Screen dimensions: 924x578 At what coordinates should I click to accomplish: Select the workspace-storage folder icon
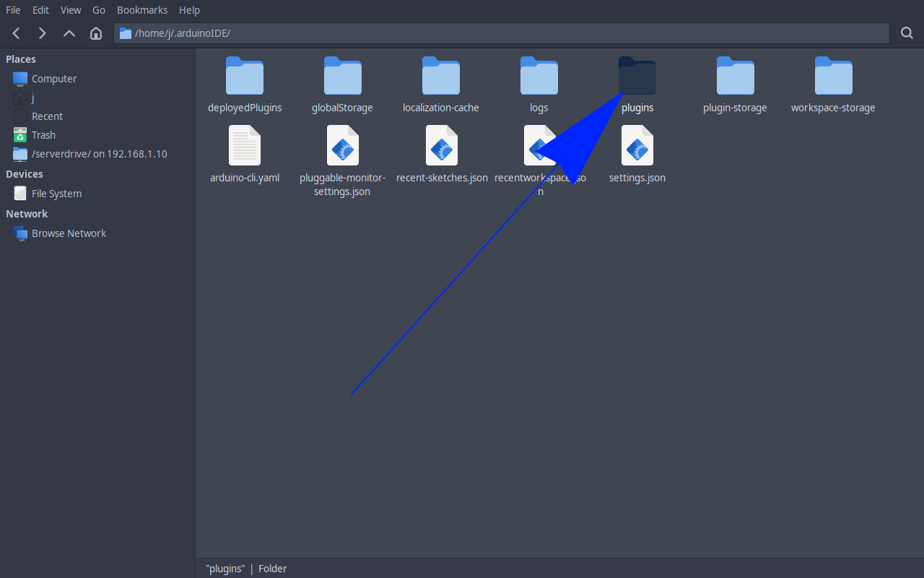[x=834, y=76]
